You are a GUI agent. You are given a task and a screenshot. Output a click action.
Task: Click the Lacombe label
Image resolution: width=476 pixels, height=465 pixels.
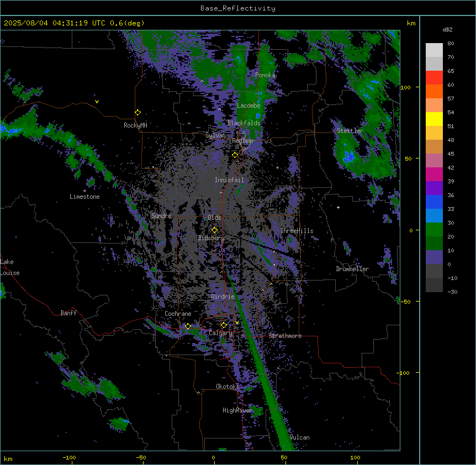tap(248, 105)
